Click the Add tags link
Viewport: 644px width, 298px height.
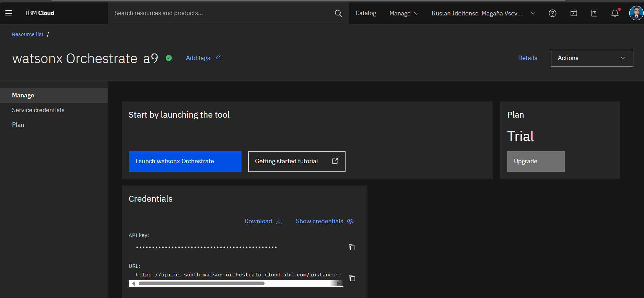pyautogui.click(x=198, y=58)
